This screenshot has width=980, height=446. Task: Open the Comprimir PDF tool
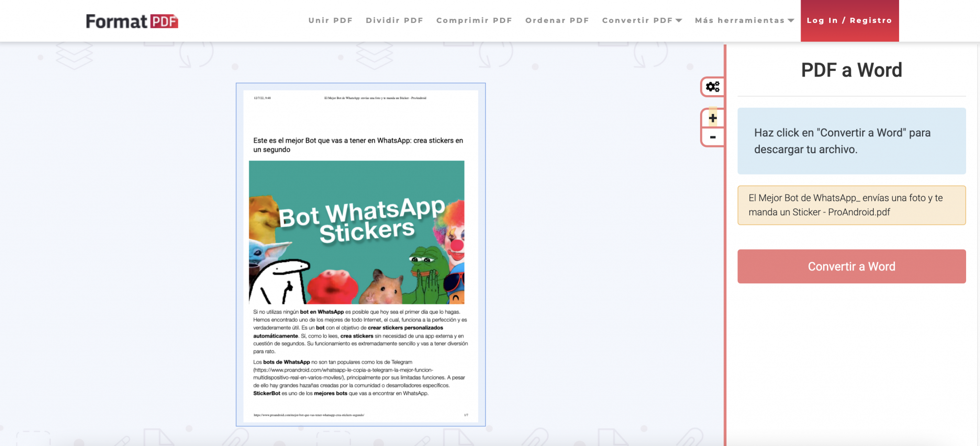coord(474,20)
